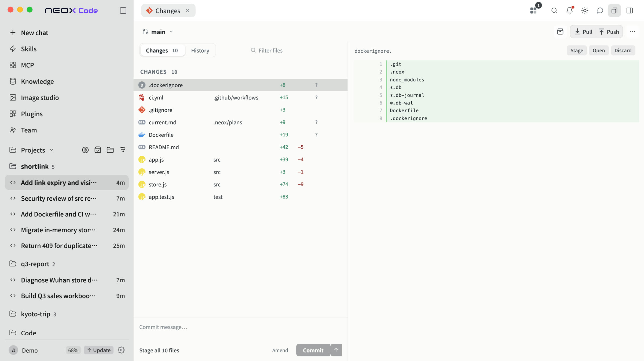Expand the Projects chevron
Screen dimensions: 644x361
[x=52, y=150]
